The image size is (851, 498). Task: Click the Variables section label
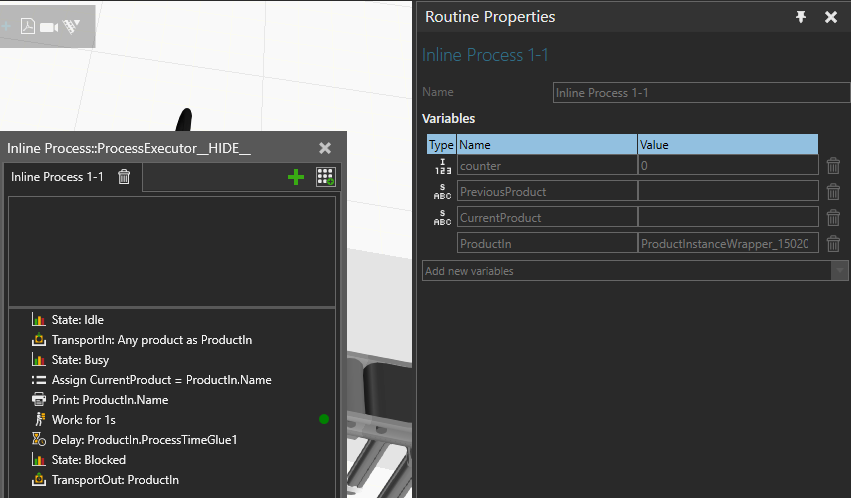(448, 118)
